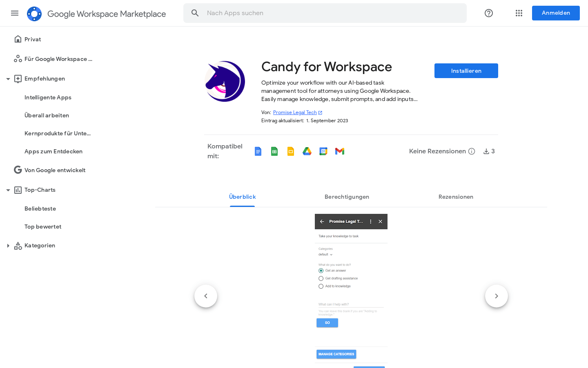Image resolution: width=588 pixels, height=368 pixels.
Task: Click the info icon beside Keine Rezensionen
Action: pos(472,151)
